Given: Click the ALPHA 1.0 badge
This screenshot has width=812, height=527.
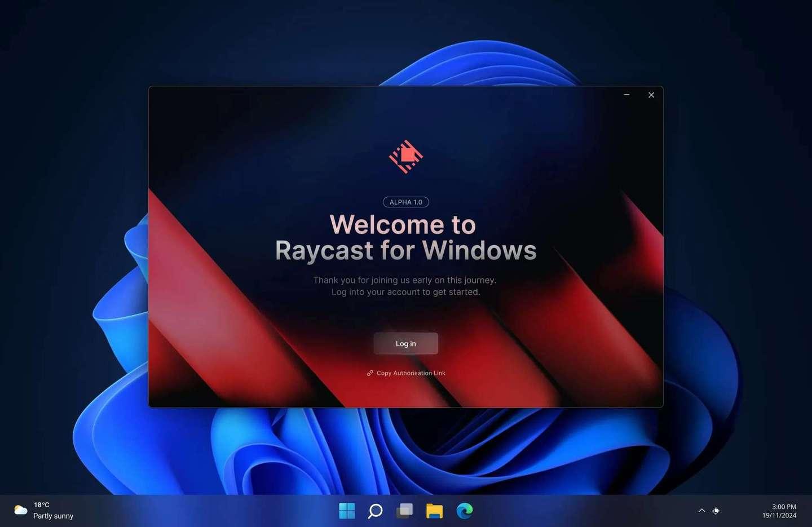Looking at the screenshot, I should (x=405, y=202).
